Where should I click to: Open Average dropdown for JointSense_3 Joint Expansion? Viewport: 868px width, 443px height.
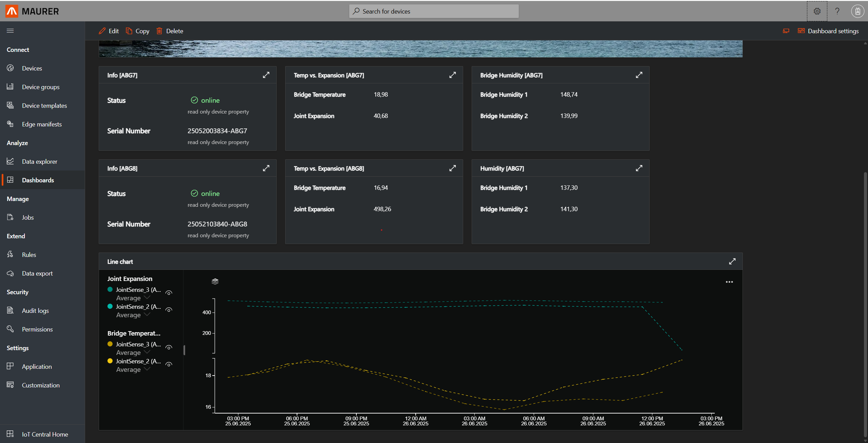133,298
